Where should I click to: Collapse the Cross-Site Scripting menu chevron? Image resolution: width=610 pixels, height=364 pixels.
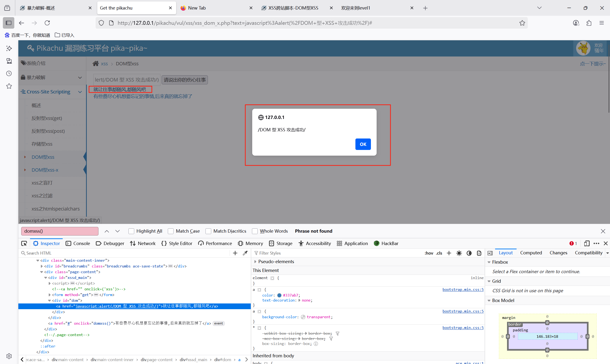coord(80,92)
